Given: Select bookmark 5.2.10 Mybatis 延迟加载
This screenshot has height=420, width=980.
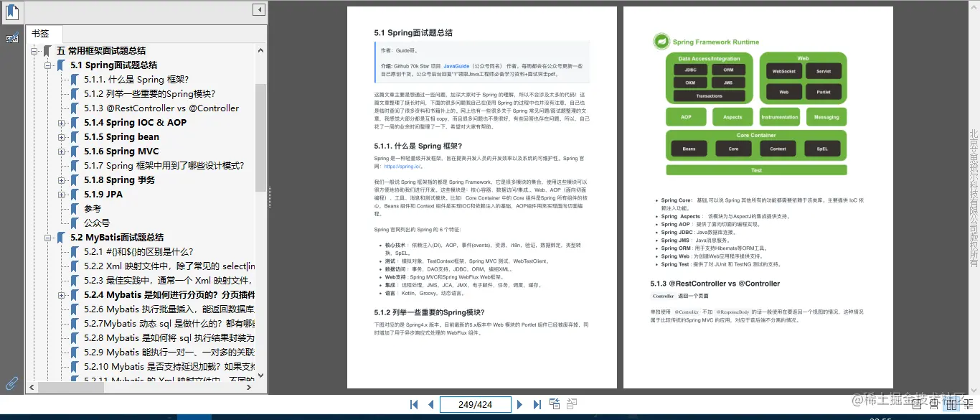Looking at the screenshot, I should click(x=169, y=367).
